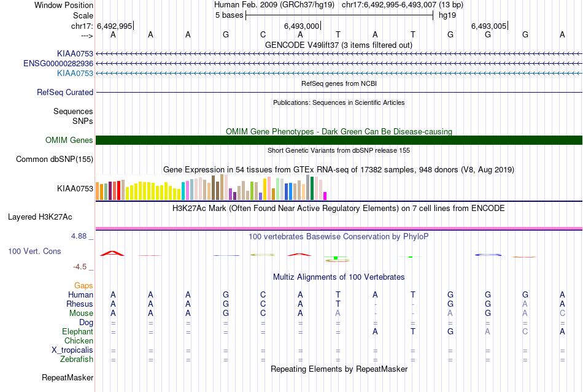Click the RepeatMasker track label
Screen dimensions: 583x392
(68, 377)
